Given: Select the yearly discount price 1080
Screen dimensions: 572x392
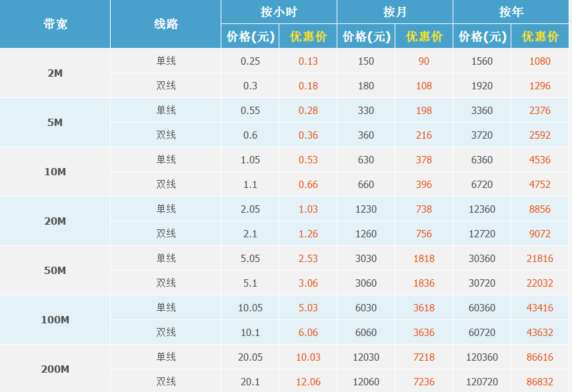Looking at the screenshot, I should tap(540, 61).
